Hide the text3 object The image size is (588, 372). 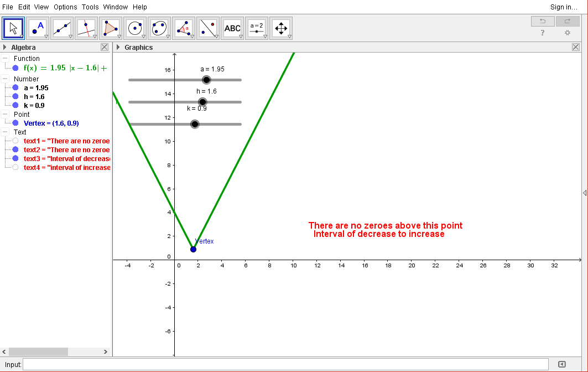click(15, 158)
